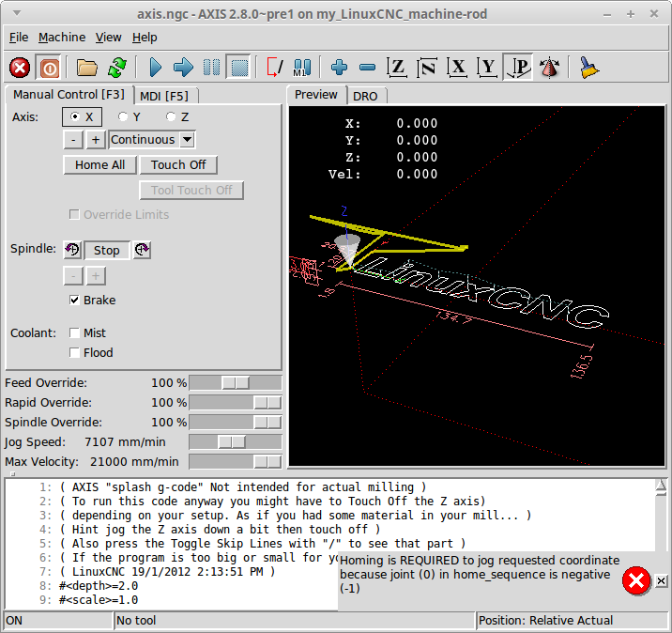Click the Emergency Stop toolbar icon
The width and height of the screenshot is (672, 633).
point(20,68)
